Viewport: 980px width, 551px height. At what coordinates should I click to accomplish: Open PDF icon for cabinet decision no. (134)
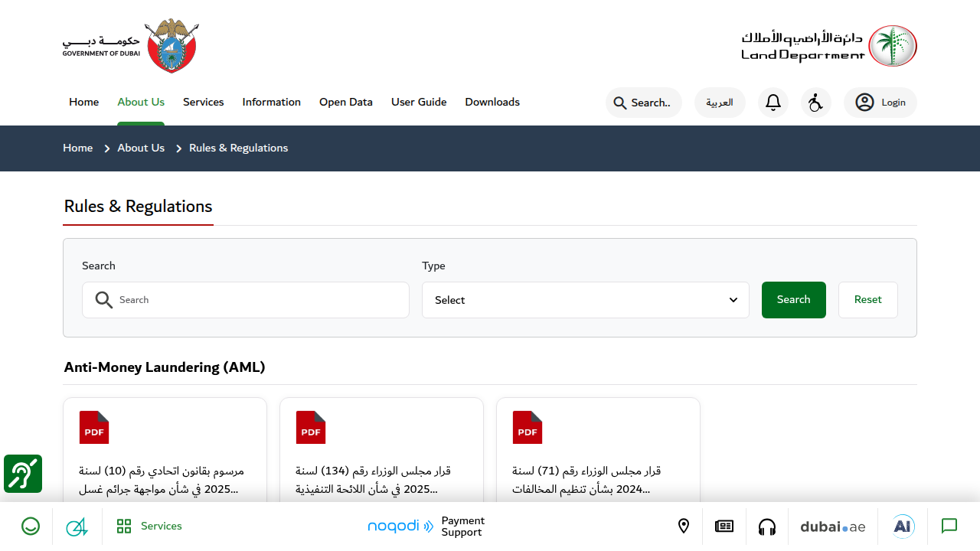pyautogui.click(x=311, y=427)
